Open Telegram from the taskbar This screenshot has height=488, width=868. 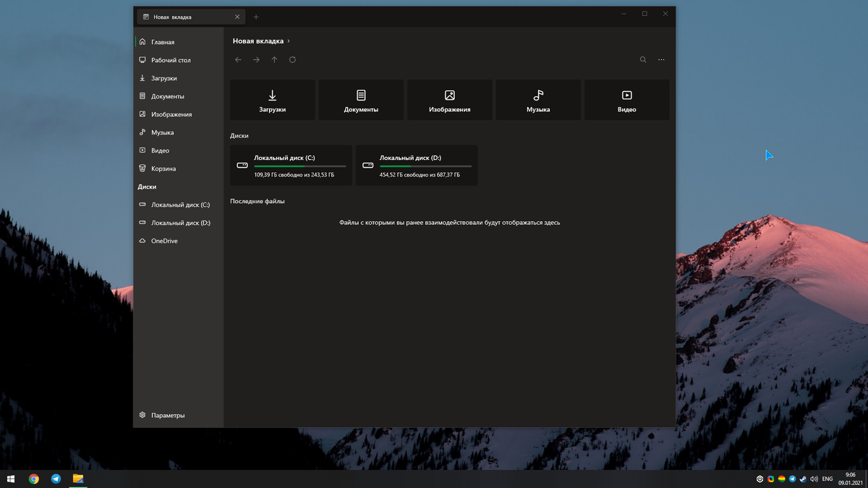(x=56, y=479)
